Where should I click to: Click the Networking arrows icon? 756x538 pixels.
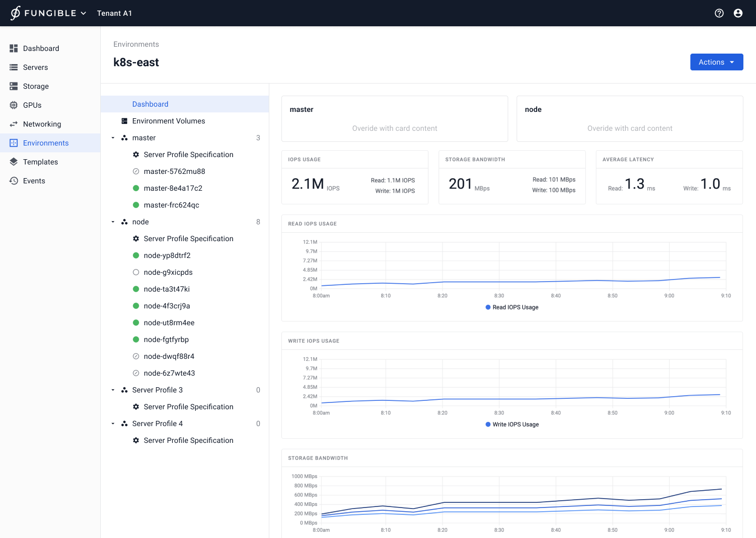(x=14, y=124)
